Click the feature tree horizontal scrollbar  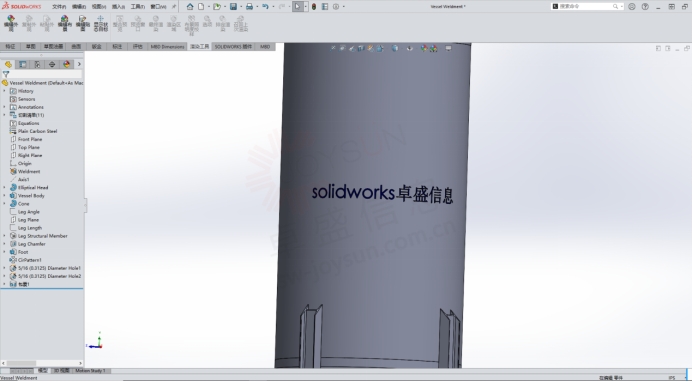tap(42, 363)
